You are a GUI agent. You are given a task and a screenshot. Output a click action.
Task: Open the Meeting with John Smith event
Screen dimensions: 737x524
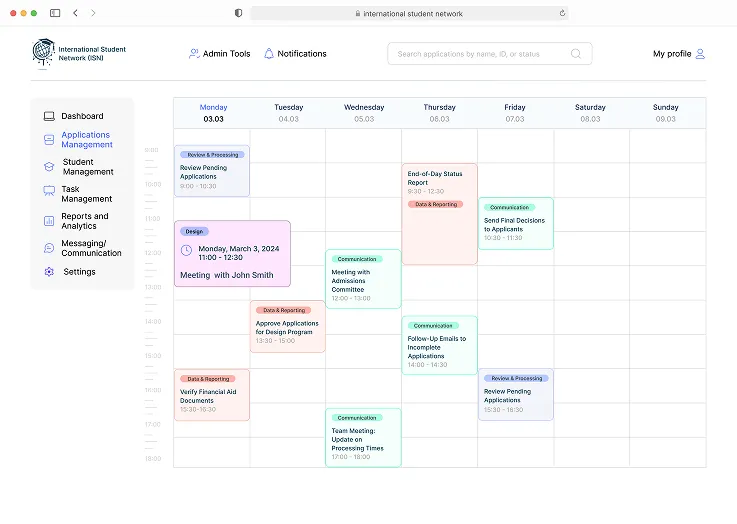pos(232,254)
